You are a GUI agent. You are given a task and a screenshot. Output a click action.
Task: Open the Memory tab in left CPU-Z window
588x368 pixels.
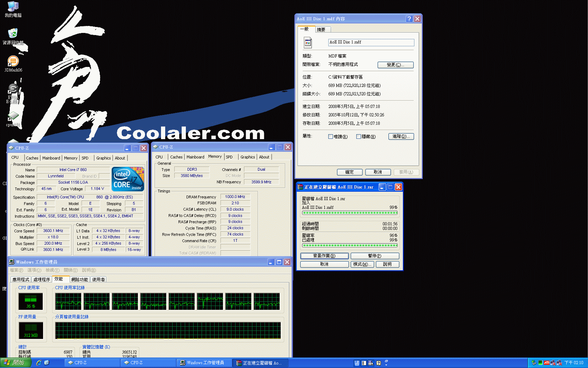[x=71, y=158]
